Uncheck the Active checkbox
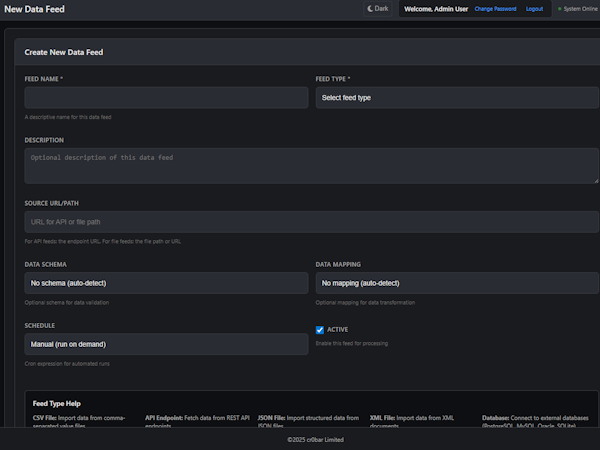The image size is (600, 450). pos(320,330)
